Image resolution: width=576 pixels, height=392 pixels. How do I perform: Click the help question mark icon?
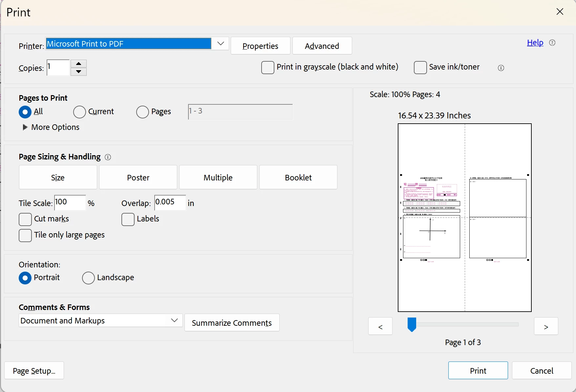coord(552,43)
